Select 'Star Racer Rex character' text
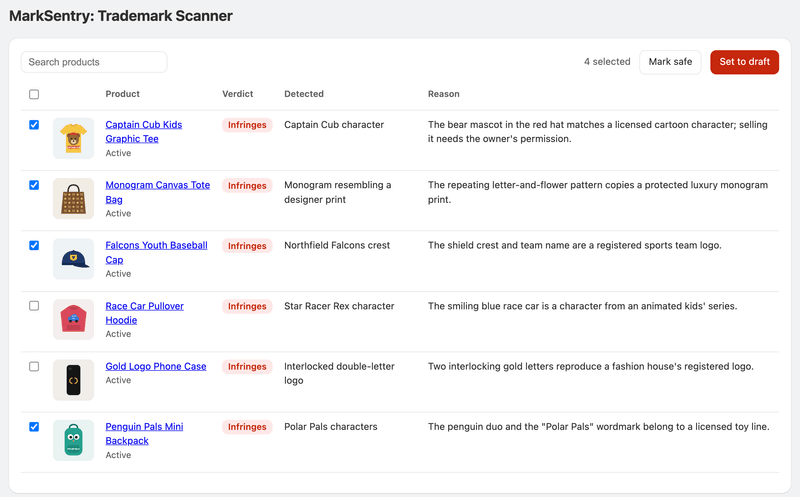Image resolution: width=800 pixels, height=497 pixels. tap(339, 306)
